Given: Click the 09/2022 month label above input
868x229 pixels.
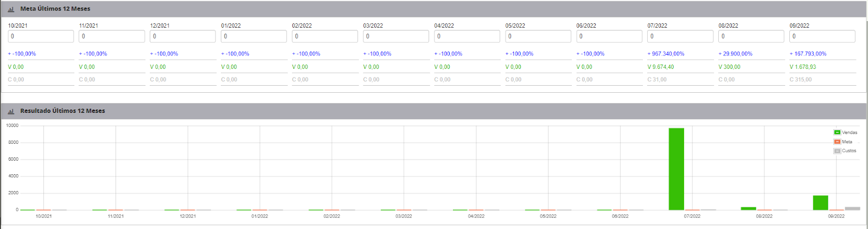Looking at the screenshot, I should (800, 26).
